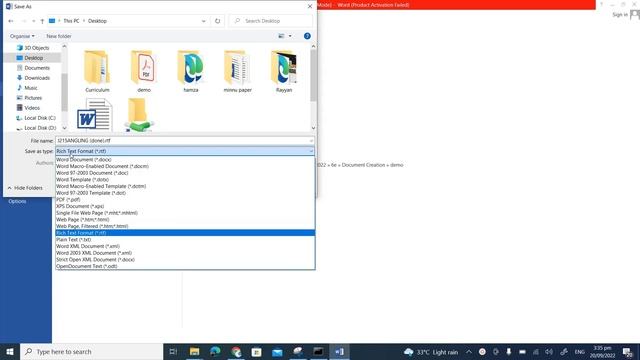Open Google Chrome from the taskbar
The width and height of the screenshot is (640, 360).
point(236,351)
